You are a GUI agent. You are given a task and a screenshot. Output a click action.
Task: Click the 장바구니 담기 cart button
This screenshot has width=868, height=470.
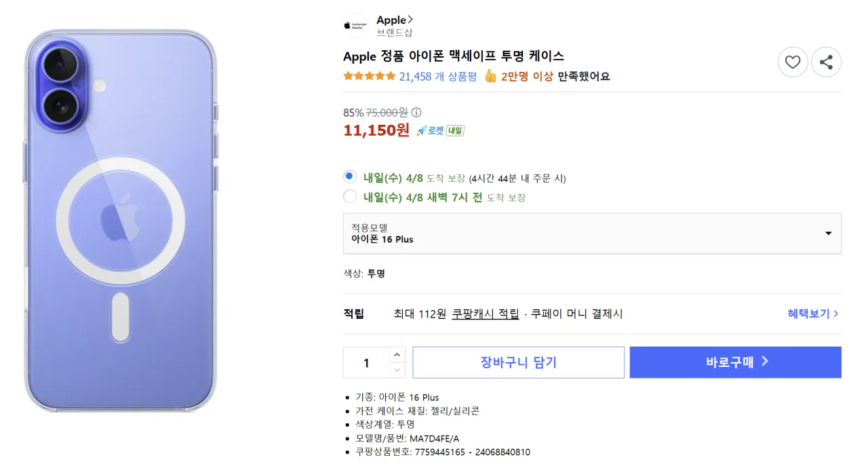click(518, 362)
